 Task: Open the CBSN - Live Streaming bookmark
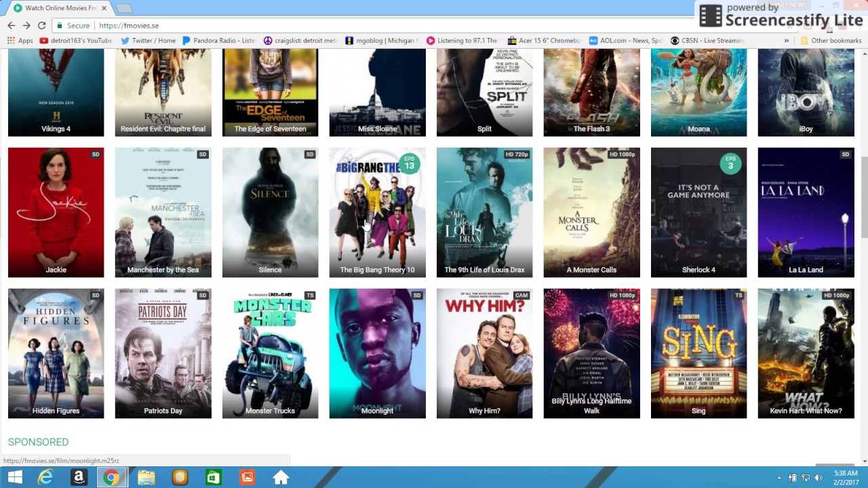click(707, 41)
